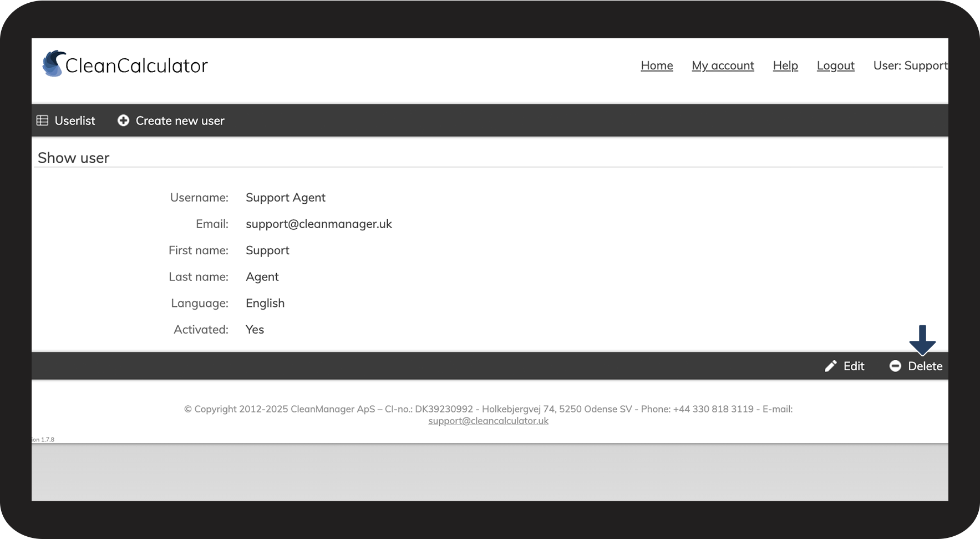Log out via Logout link
Screen dimensions: 980x539
(835, 66)
